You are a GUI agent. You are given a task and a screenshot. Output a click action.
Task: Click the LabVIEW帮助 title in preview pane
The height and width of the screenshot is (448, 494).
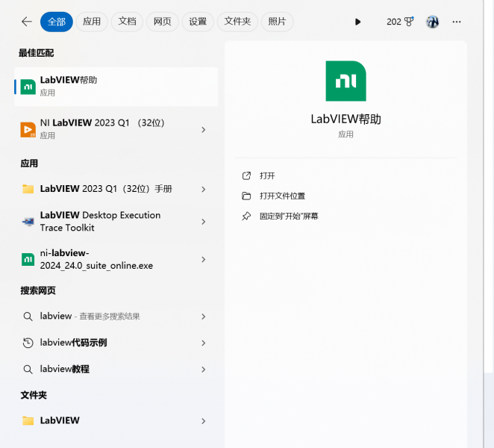point(346,119)
